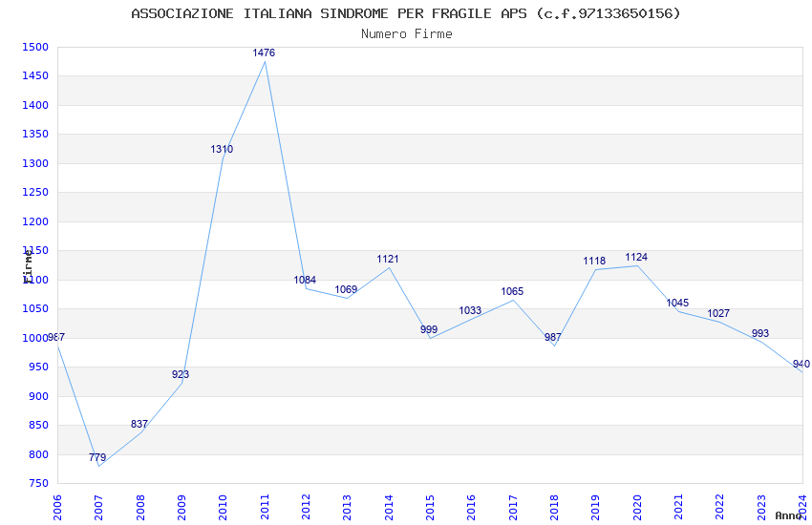Select the x-axis year 2008

click(x=139, y=508)
